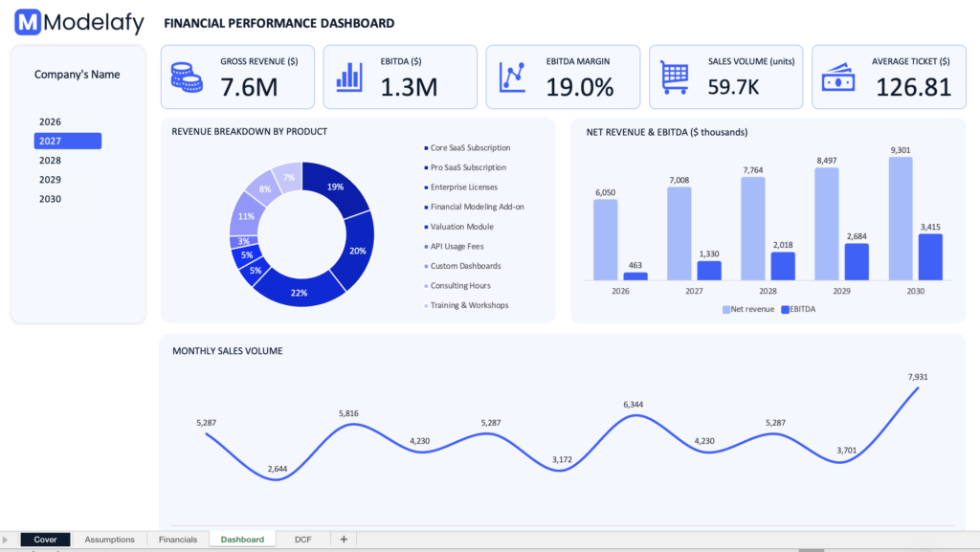The image size is (980, 552).
Task: Select year 2028 in the slicer
Action: [x=50, y=161]
